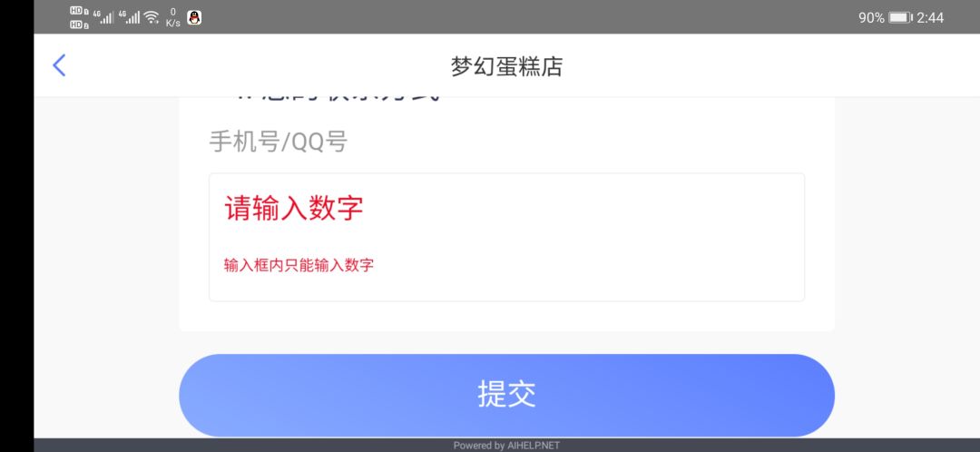
Task: Tap the Wi-Fi signal icon
Action: tap(152, 17)
